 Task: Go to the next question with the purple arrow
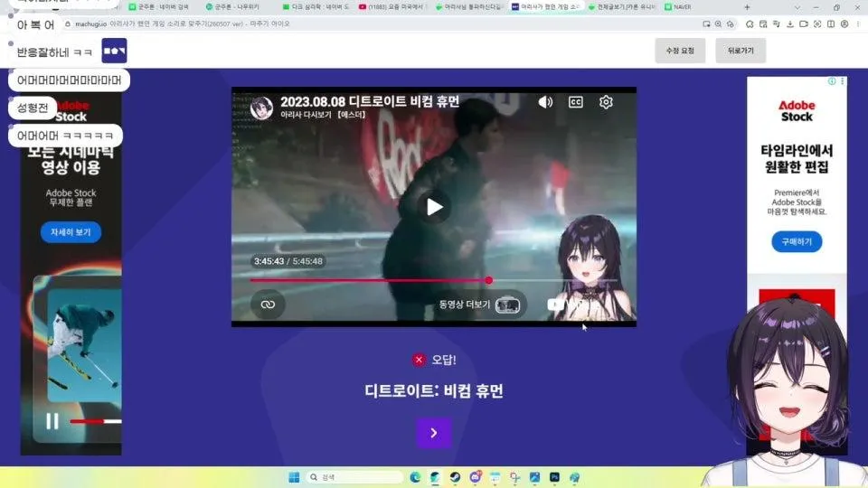click(434, 433)
